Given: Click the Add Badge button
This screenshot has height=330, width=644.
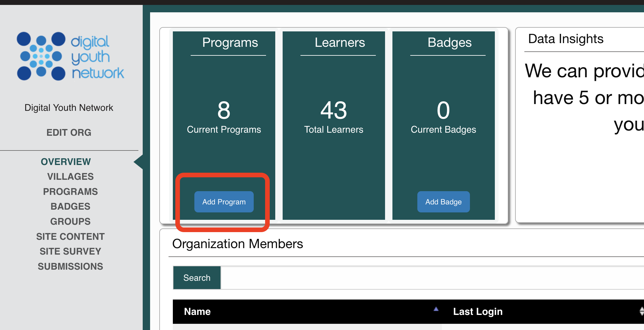Looking at the screenshot, I should [x=443, y=202].
